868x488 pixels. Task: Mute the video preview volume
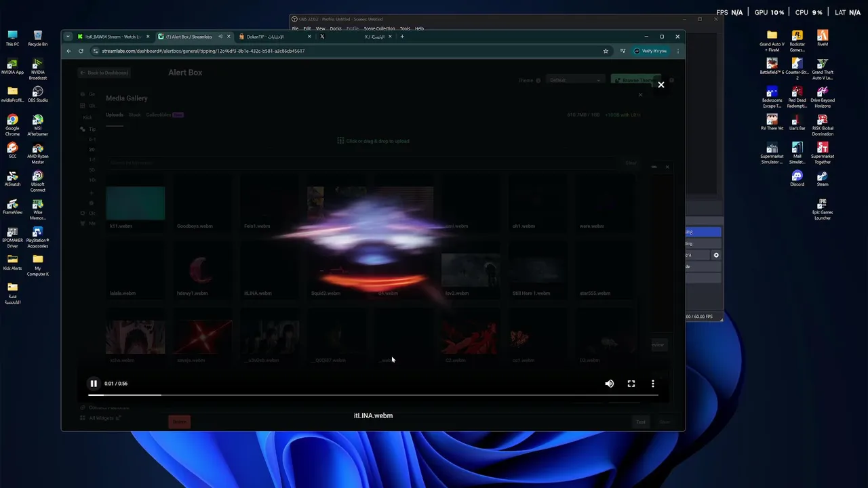coord(610,384)
